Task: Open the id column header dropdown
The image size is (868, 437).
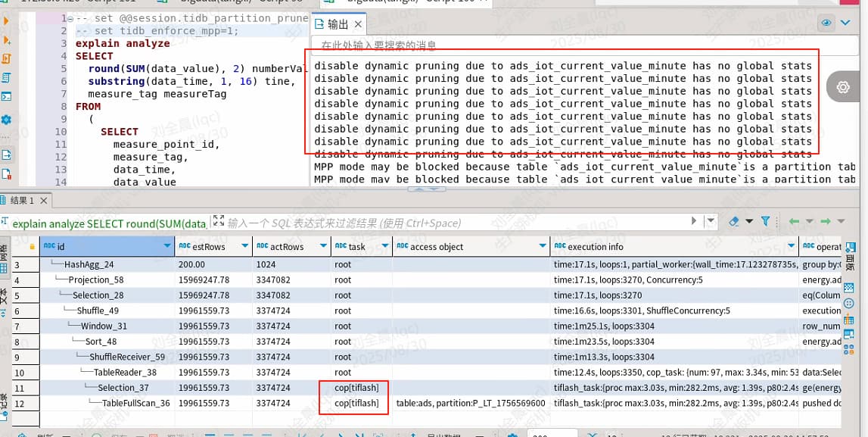Action: pyautogui.click(x=167, y=246)
